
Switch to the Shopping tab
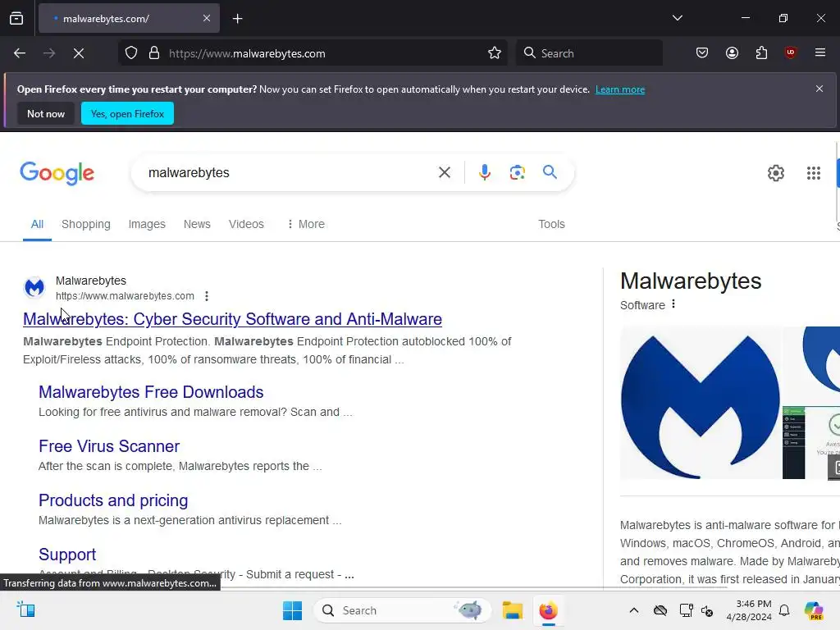tap(85, 224)
